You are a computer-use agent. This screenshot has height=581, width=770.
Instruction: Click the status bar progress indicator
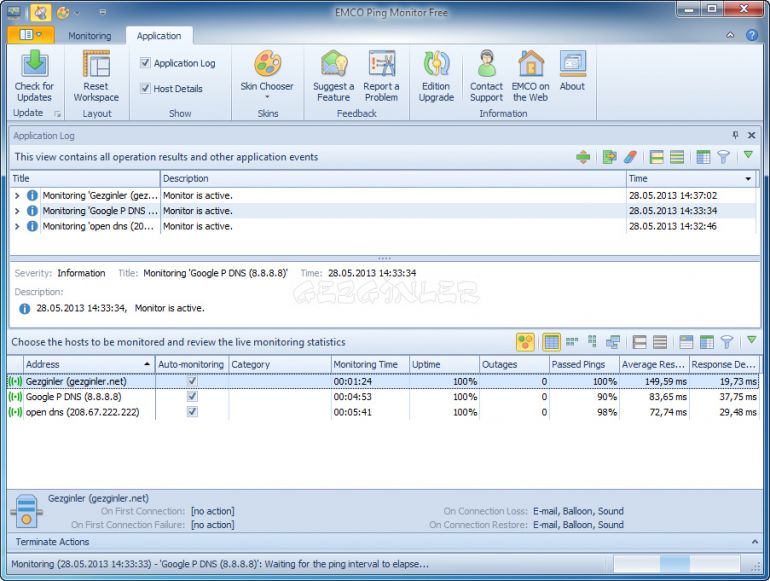tap(676, 564)
